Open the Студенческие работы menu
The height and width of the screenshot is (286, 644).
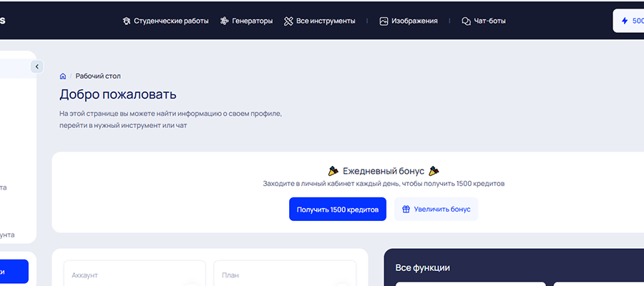click(x=165, y=21)
